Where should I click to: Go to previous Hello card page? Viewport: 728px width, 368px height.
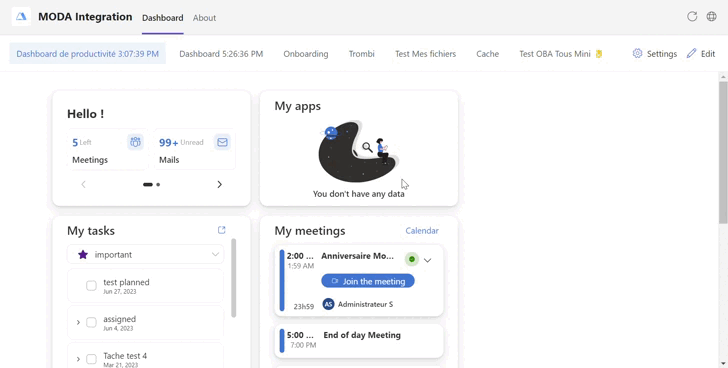(84, 185)
